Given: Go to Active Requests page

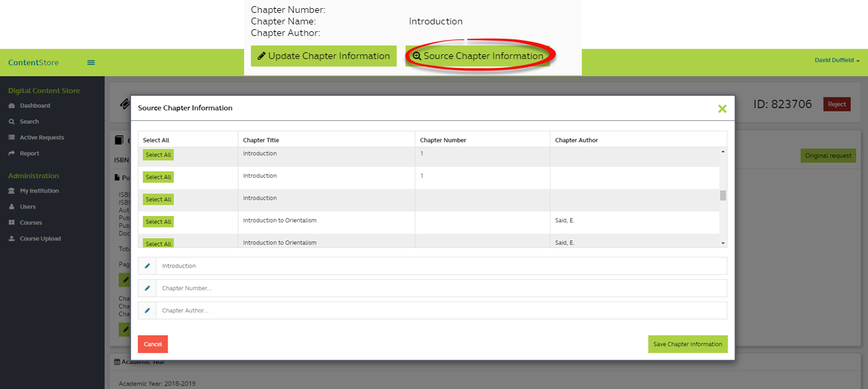Looking at the screenshot, I should pyautogui.click(x=41, y=138).
